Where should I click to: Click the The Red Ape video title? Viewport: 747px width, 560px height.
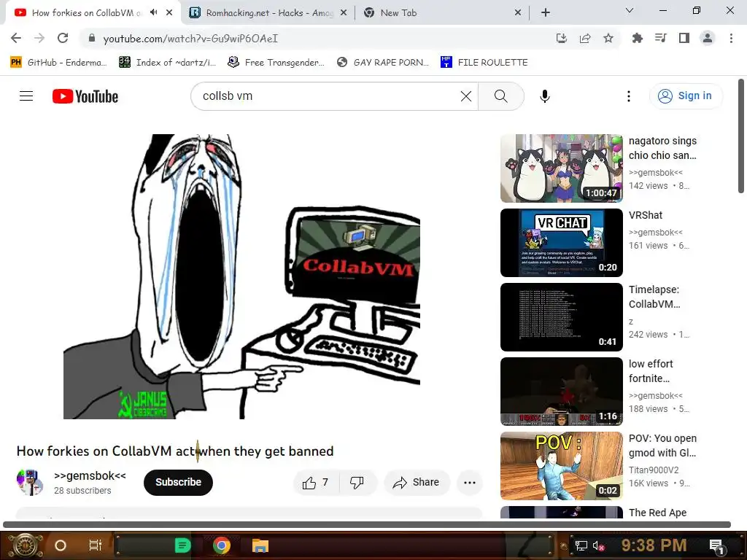coord(657,513)
